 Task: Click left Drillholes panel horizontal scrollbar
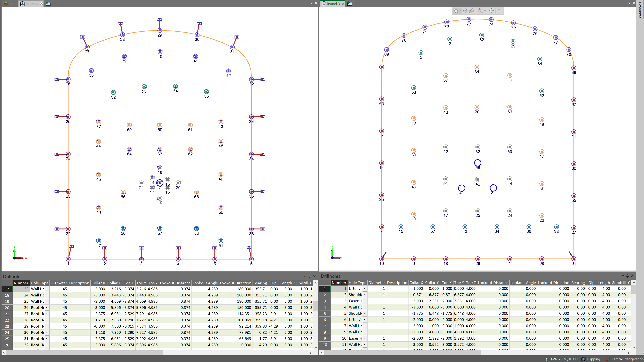85,352
